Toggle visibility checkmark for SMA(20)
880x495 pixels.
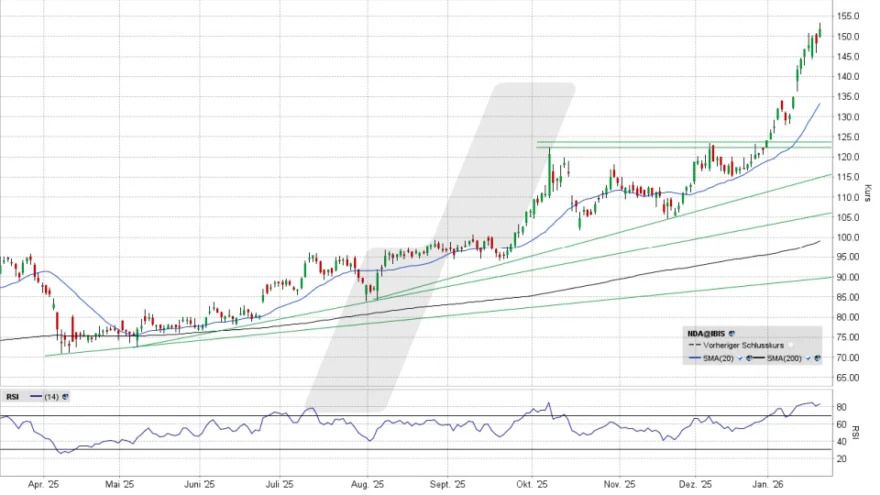click(x=740, y=357)
